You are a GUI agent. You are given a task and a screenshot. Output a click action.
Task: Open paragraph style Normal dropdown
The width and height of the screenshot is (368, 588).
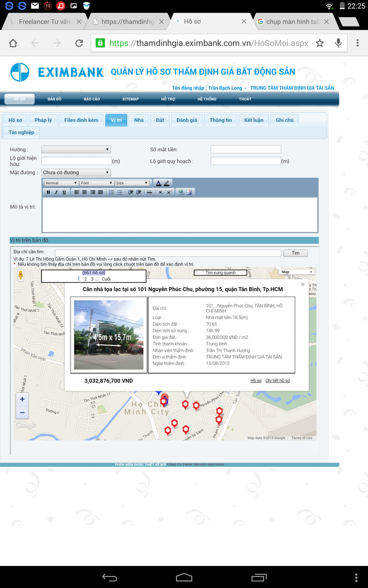pos(61,183)
